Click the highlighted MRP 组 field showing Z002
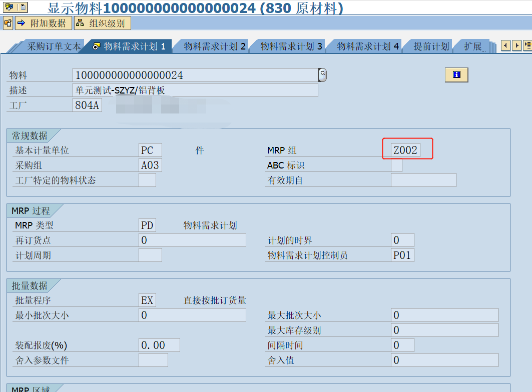 (x=406, y=149)
